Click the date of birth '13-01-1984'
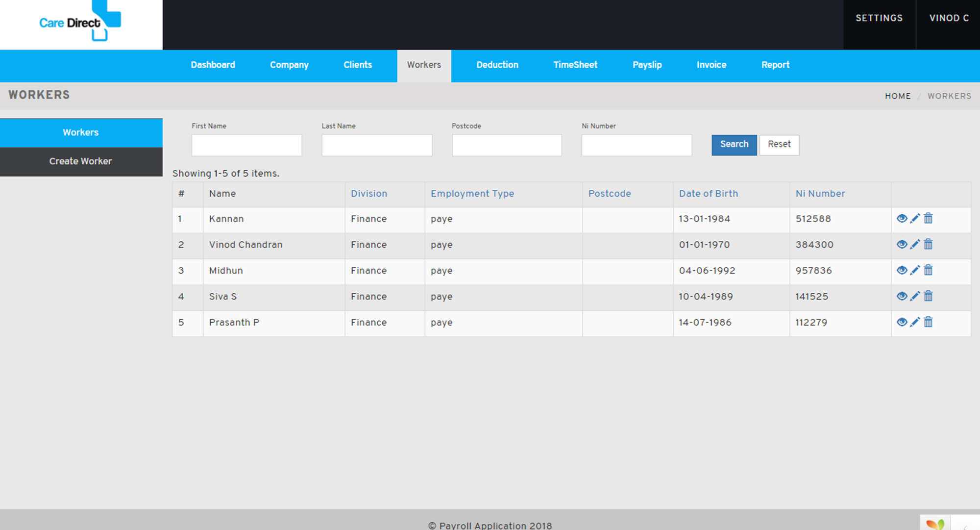This screenshot has width=980, height=530. coord(705,219)
